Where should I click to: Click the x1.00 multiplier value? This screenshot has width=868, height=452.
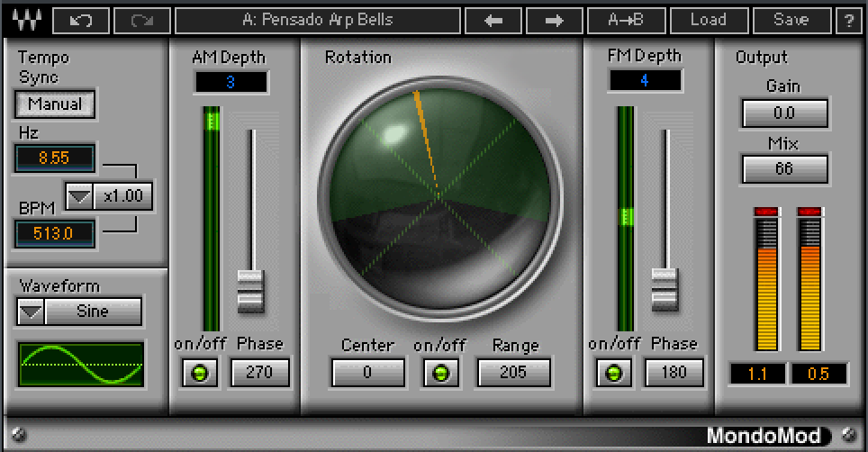coord(122,196)
